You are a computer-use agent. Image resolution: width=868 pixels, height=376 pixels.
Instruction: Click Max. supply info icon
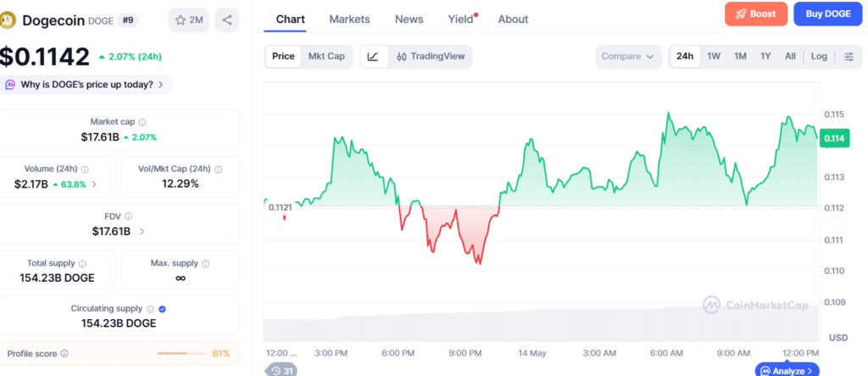pos(205,263)
